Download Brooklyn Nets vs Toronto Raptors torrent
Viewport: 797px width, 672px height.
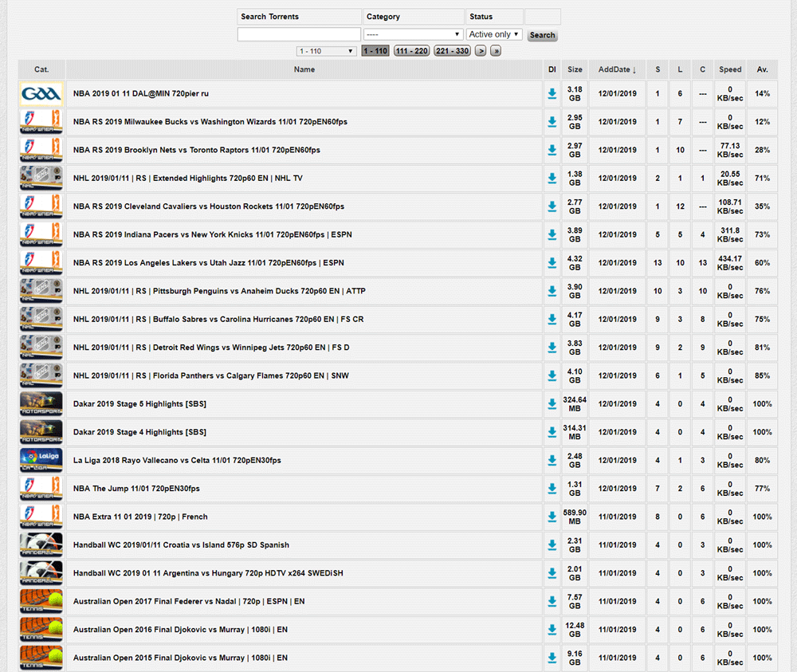(x=552, y=150)
